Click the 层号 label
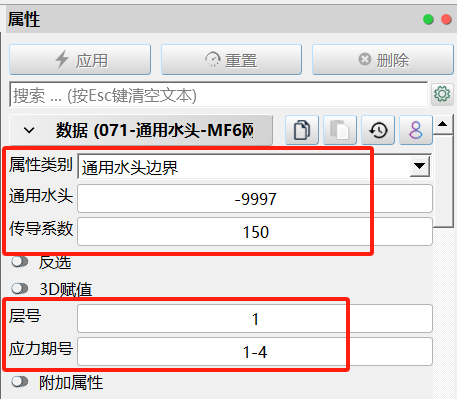 [25, 316]
